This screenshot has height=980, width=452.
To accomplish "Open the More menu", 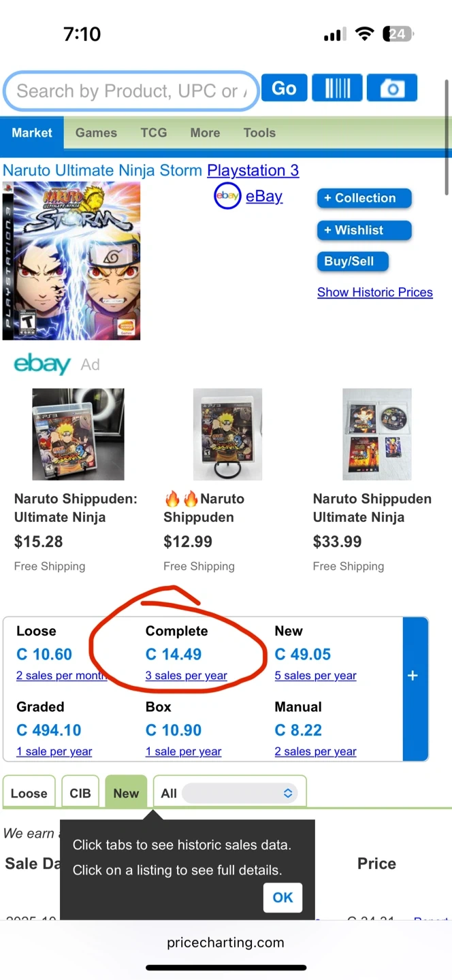I will pos(205,133).
